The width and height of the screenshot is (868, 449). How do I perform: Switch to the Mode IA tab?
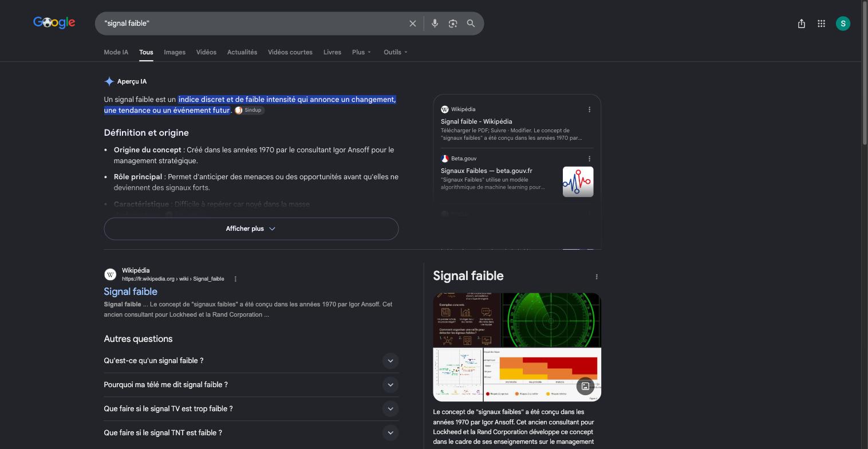[x=116, y=52]
